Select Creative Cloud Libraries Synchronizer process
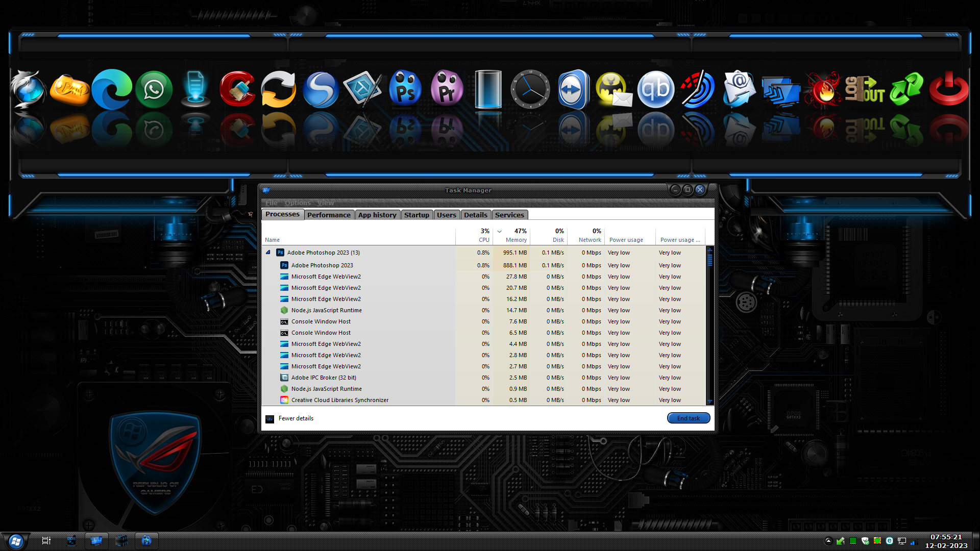This screenshot has height=551, width=980. 484,400
